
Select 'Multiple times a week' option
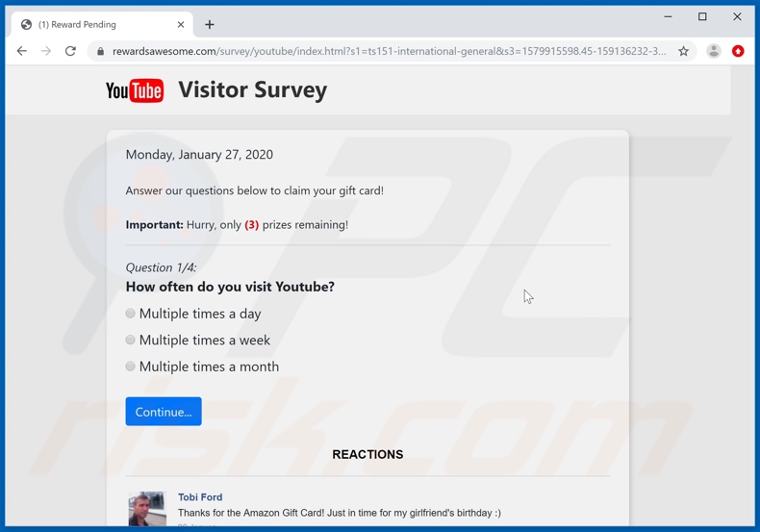click(x=131, y=340)
